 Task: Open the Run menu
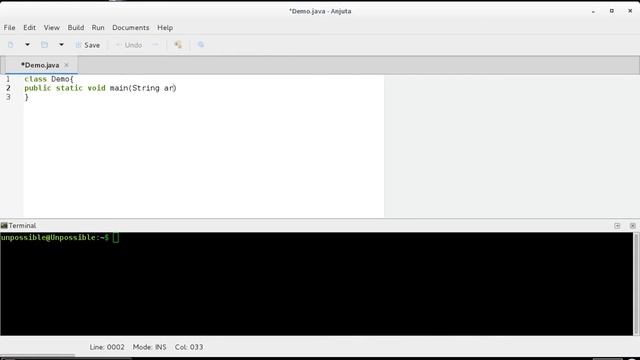98,28
